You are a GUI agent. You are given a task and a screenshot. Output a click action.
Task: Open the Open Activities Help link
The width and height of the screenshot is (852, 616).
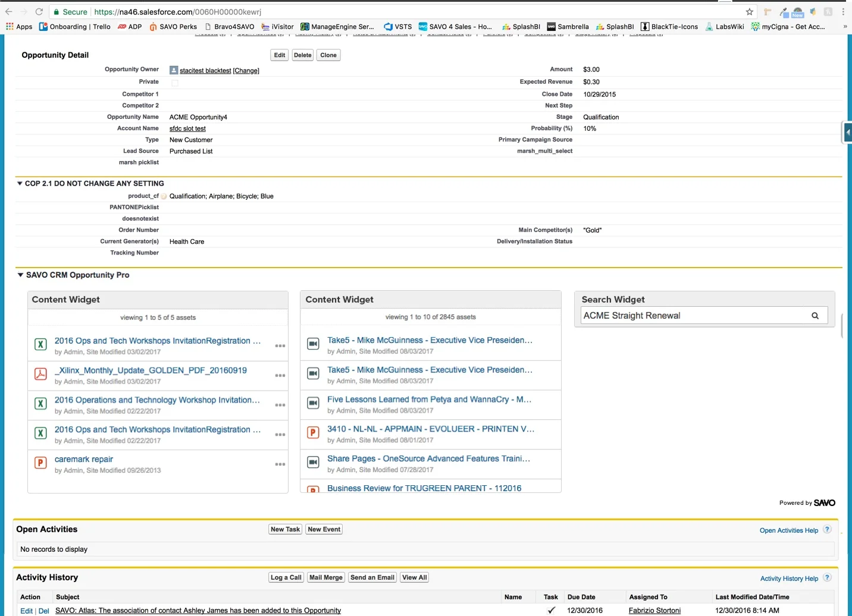click(789, 530)
